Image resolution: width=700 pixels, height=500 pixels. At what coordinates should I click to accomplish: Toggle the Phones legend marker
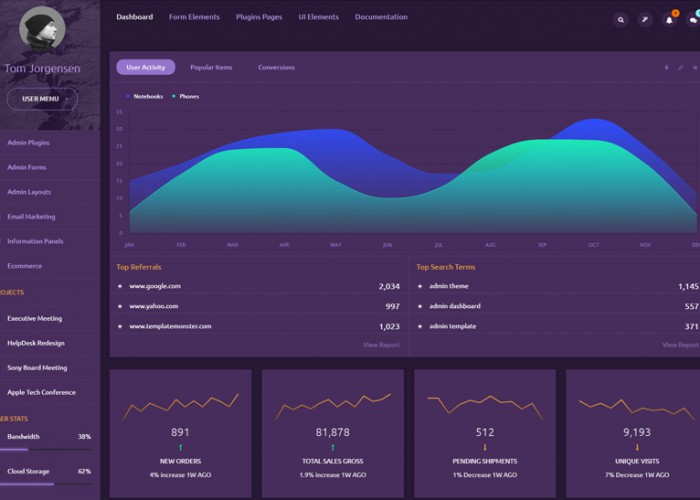(174, 96)
